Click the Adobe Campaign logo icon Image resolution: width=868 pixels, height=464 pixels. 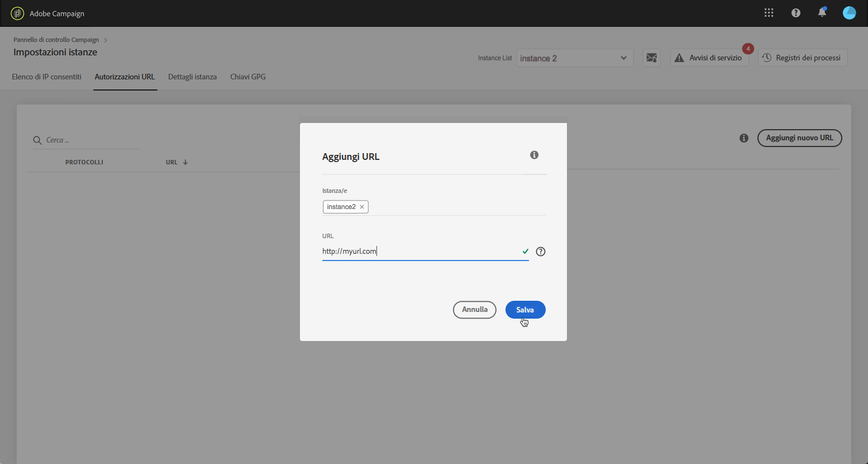[17, 13]
